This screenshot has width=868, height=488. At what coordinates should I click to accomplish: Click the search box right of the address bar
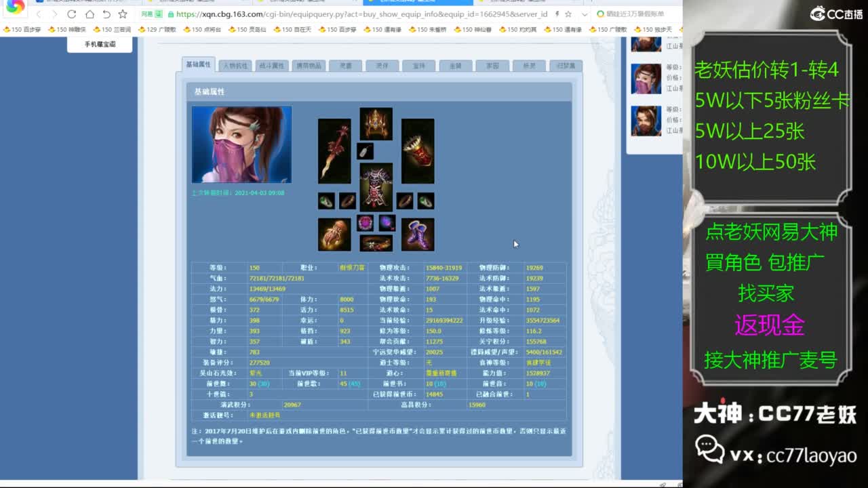(637, 14)
